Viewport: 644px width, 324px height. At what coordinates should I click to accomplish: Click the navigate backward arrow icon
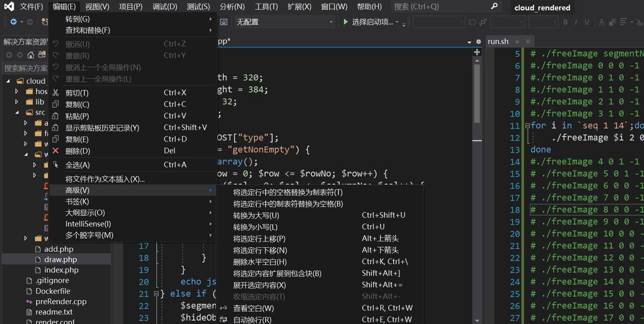coord(14,22)
